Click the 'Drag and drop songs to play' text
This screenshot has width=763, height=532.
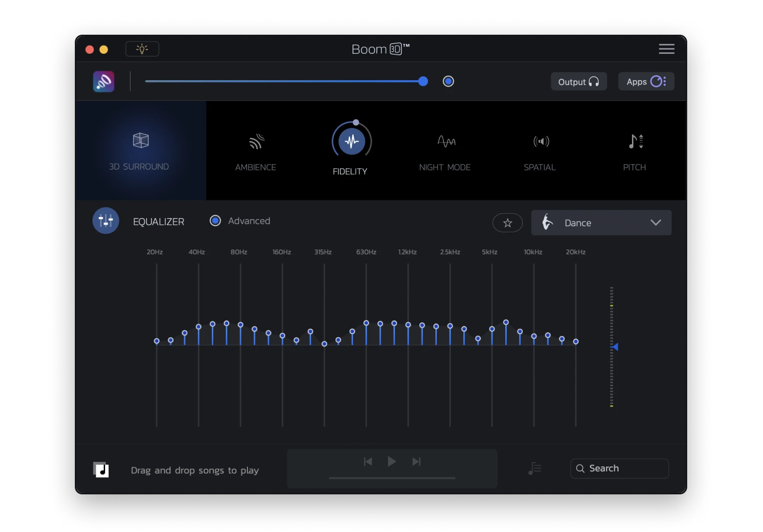(x=195, y=470)
